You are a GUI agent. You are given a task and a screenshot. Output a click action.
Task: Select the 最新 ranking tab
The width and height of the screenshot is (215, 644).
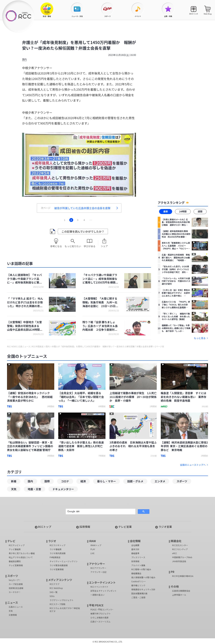coord(165,212)
